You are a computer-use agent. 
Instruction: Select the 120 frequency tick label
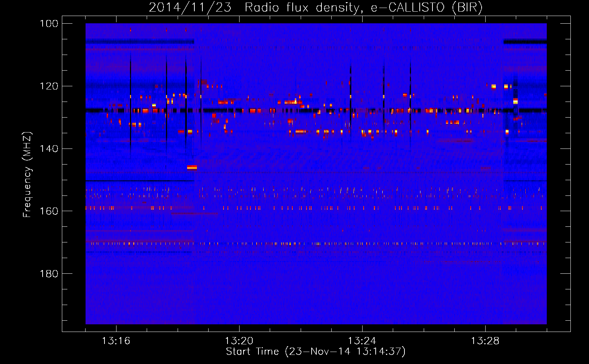point(50,86)
